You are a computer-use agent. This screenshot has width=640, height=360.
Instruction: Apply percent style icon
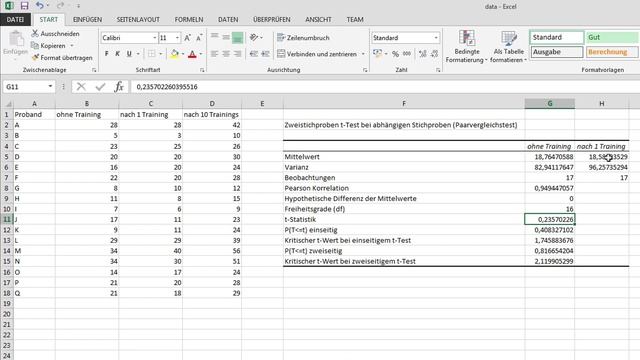[395, 54]
